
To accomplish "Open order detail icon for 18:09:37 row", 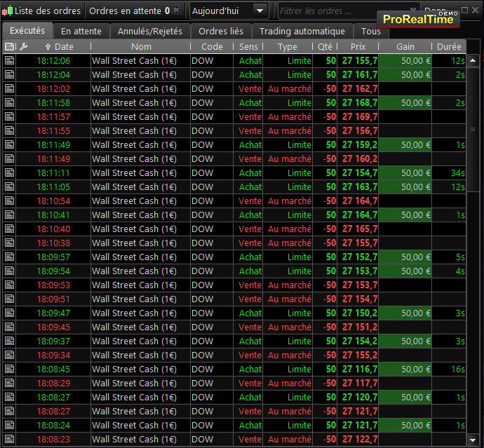I will tap(10, 341).
